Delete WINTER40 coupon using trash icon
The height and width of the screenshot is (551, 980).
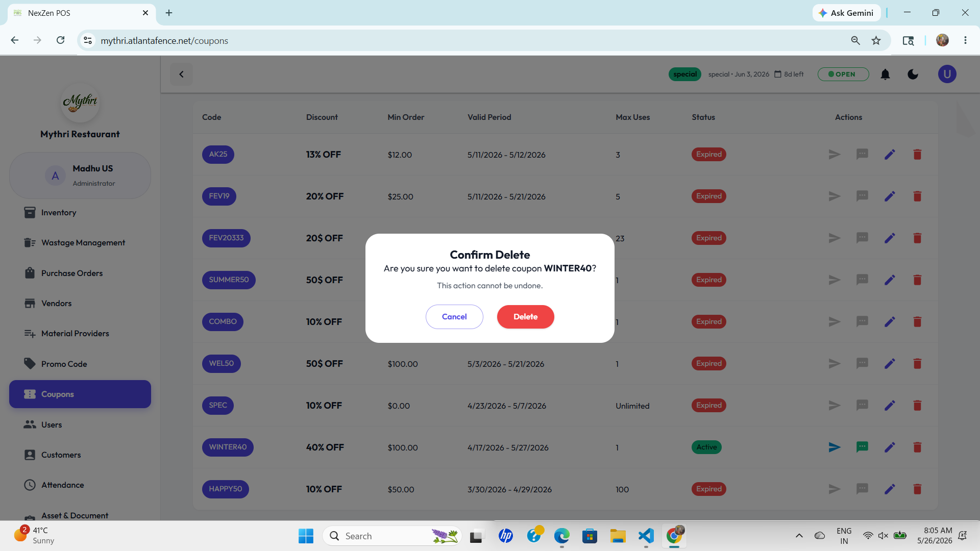coord(917,447)
